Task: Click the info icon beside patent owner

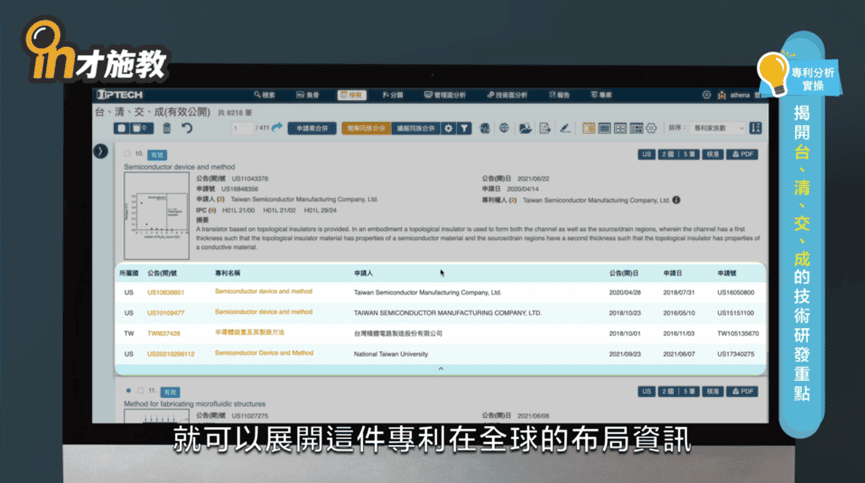Action: (x=677, y=200)
